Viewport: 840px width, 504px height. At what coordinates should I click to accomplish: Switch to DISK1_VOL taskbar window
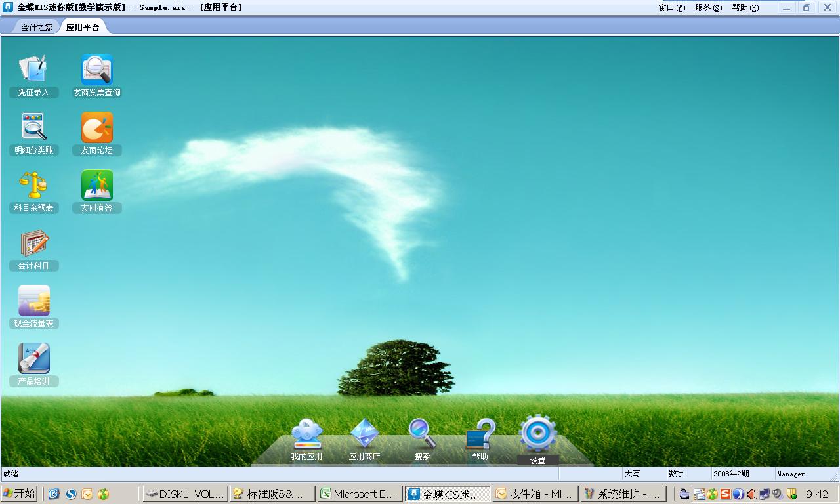tap(185, 494)
